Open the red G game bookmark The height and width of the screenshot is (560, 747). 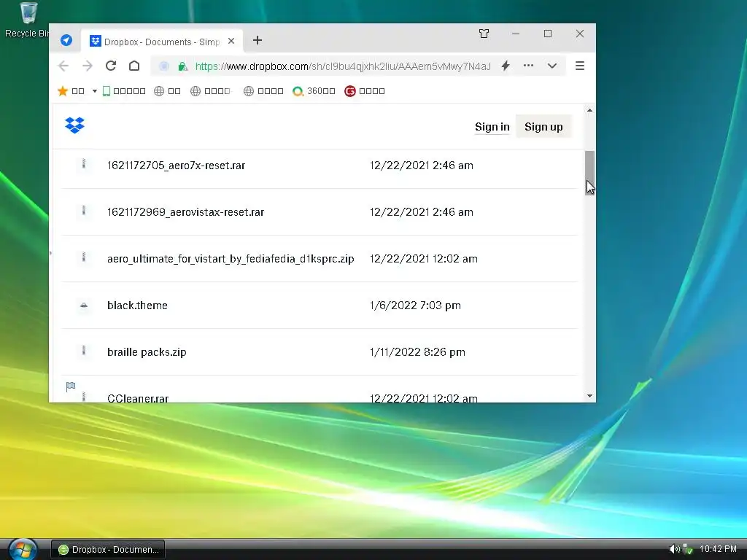(x=365, y=91)
